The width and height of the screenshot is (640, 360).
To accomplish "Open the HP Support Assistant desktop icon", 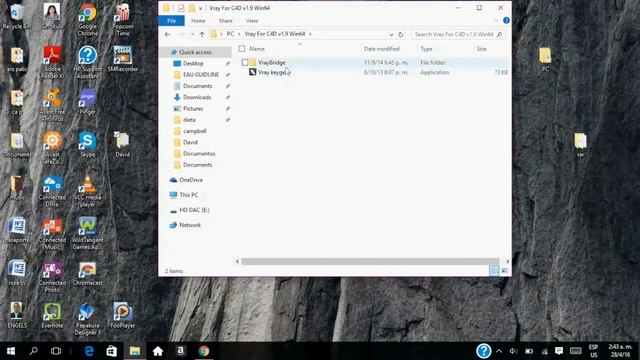I will point(87,62).
